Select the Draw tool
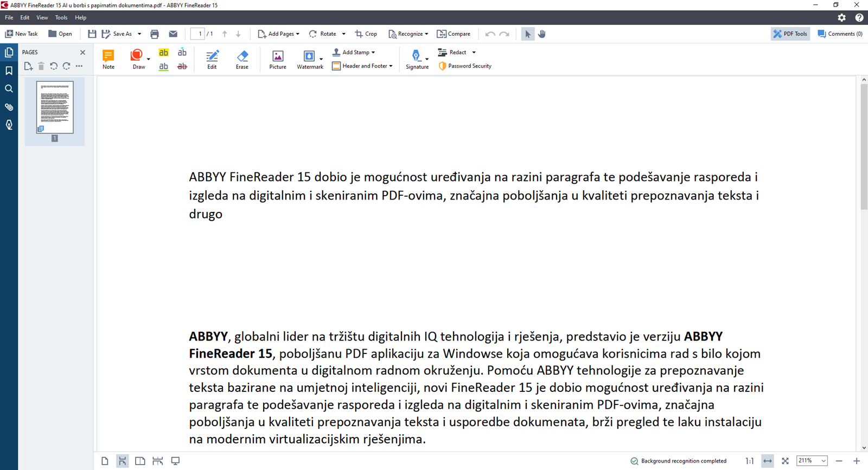Viewport: 868px width, 470px height. coord(138,59)
